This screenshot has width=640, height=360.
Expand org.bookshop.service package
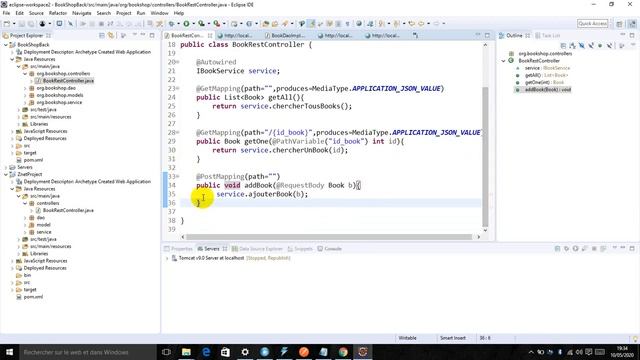coord(25,102)
